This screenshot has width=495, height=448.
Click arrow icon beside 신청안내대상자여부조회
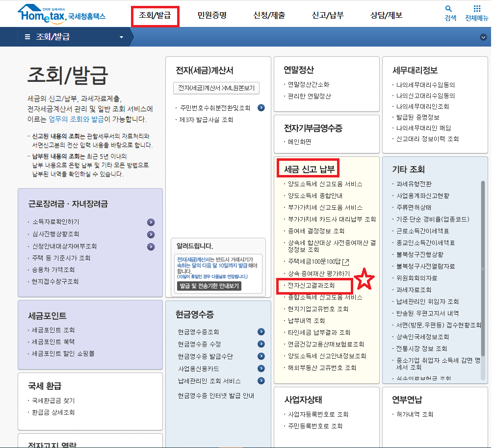[151, 246]
